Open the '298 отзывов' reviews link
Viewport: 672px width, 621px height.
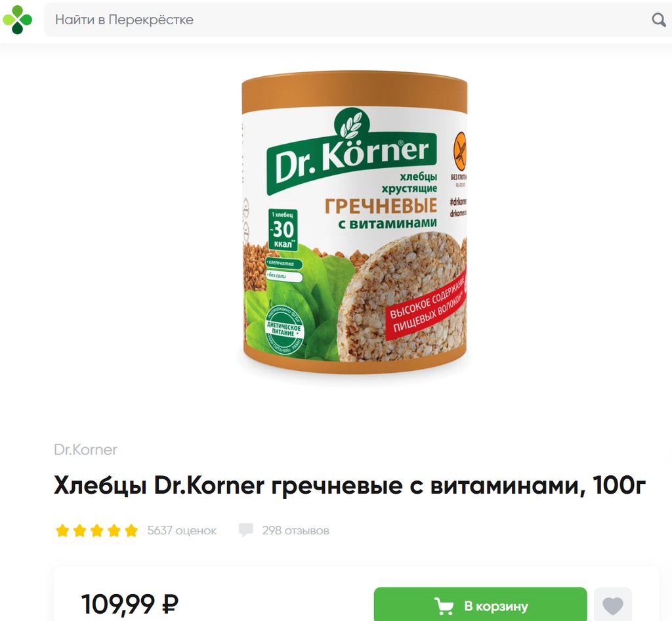coord(296,530)
